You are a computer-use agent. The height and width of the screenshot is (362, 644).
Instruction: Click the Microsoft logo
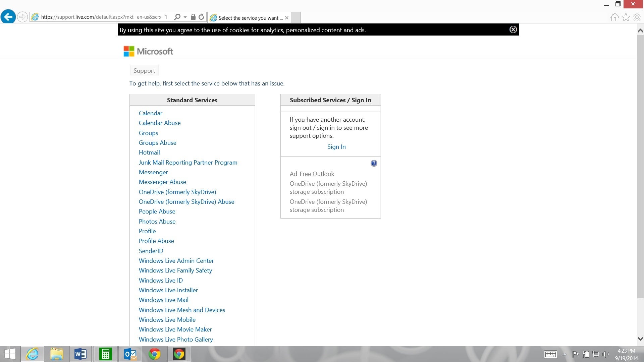(x=148, y=51)
